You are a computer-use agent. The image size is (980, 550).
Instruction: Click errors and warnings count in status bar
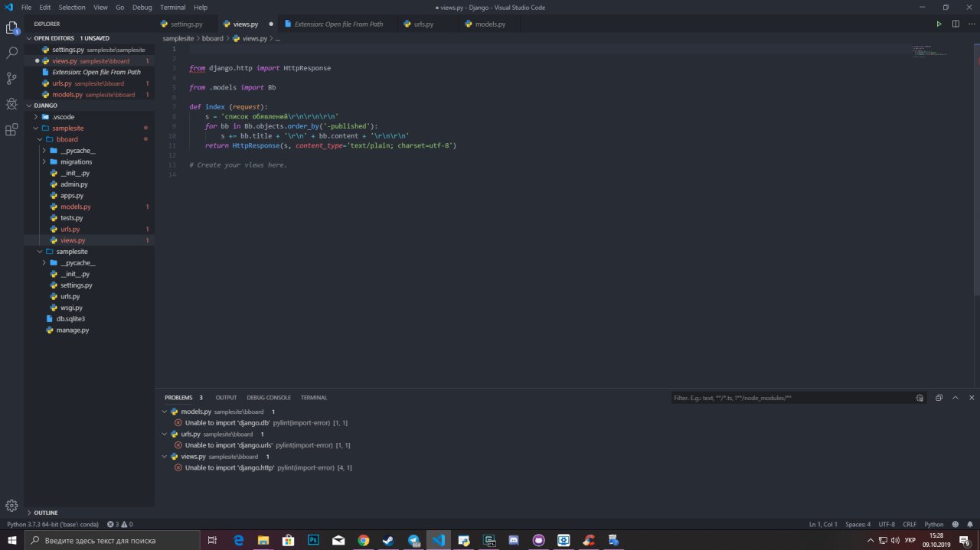pos(120,524)
